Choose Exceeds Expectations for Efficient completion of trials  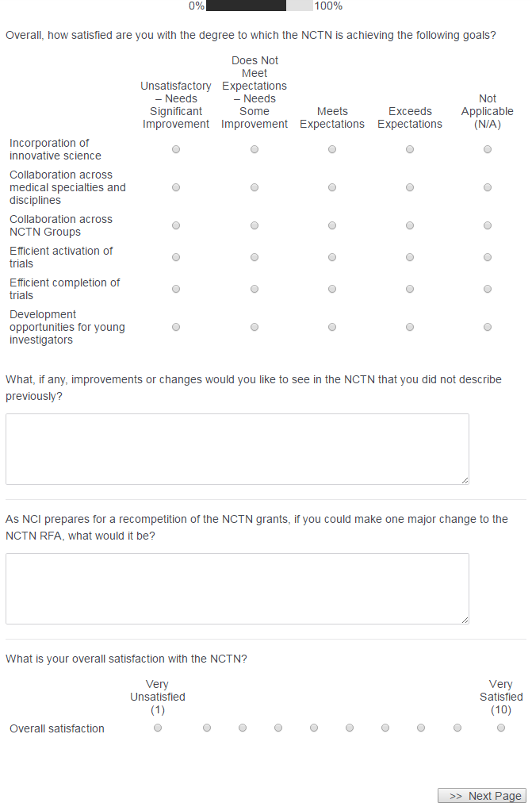[410, 289]
